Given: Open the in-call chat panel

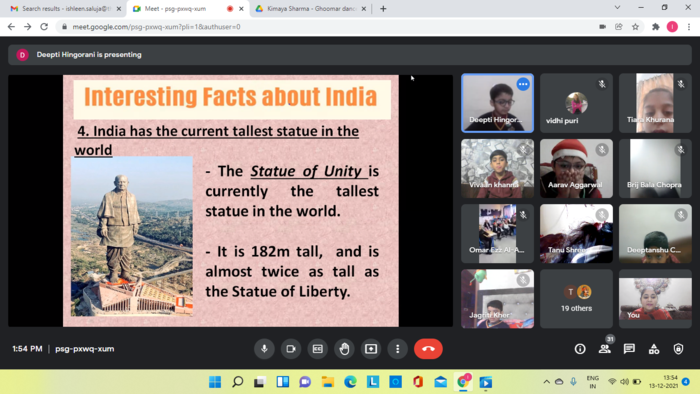Looking at the screenshot, I should pos(629,349).
